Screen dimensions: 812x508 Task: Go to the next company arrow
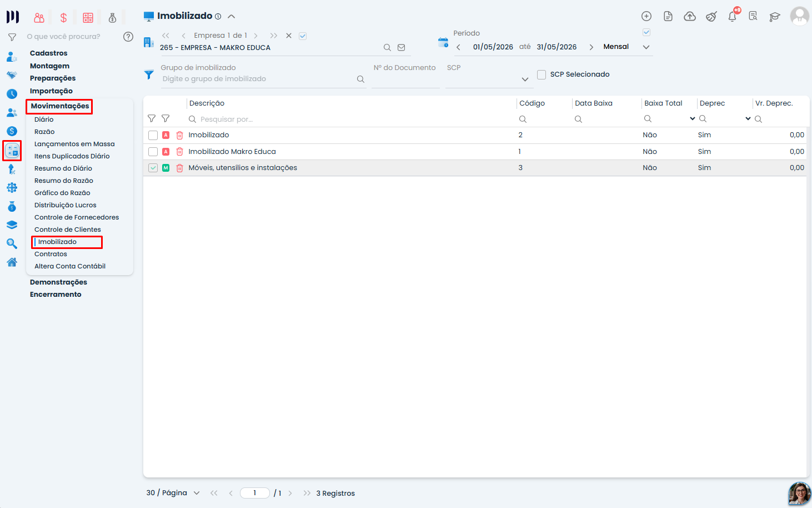point(255,36)
